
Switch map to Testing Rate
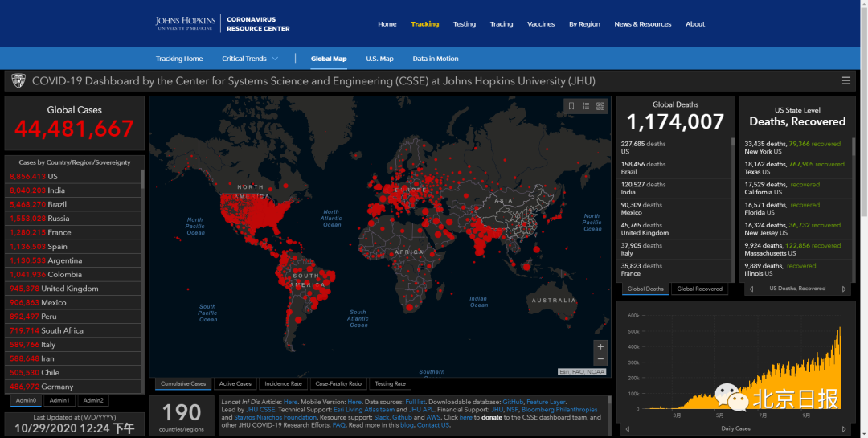(391, 383)
